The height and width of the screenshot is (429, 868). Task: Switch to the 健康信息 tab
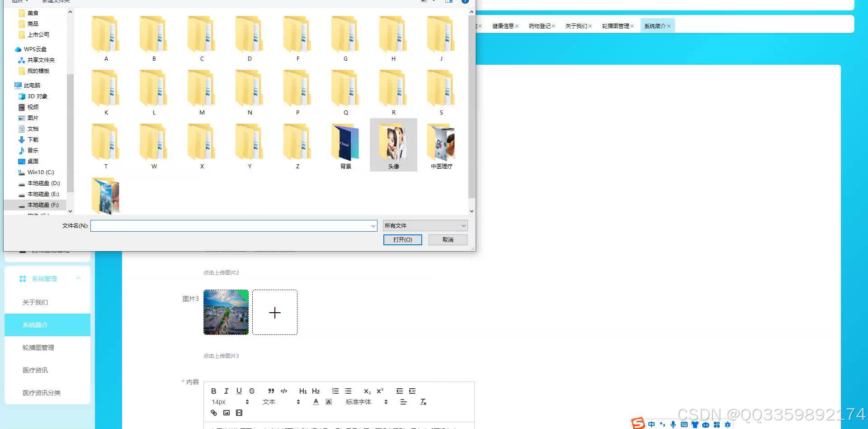[x=503, y=26]
